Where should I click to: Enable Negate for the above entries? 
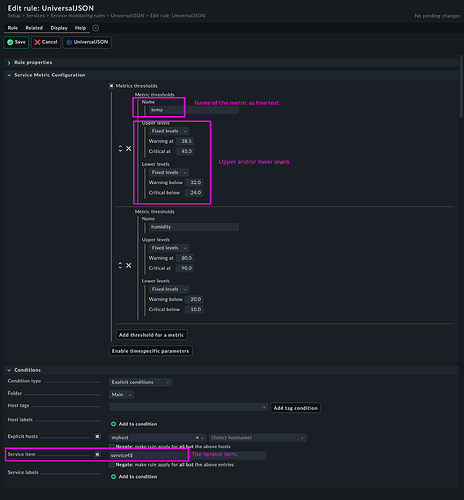(x=112, y=465)
